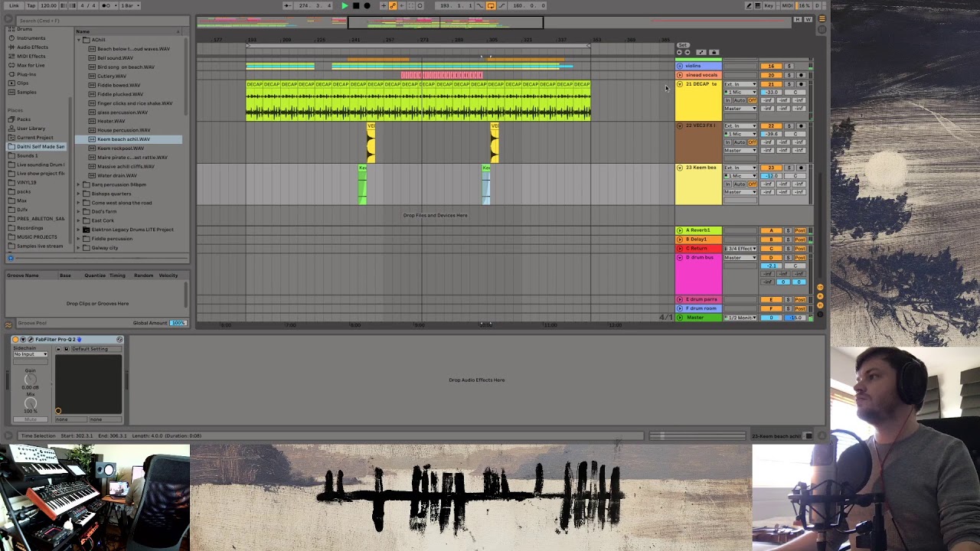The image size is (980, 551).
Task: Select Plug-ins browser category
Action: pos(26,74)
